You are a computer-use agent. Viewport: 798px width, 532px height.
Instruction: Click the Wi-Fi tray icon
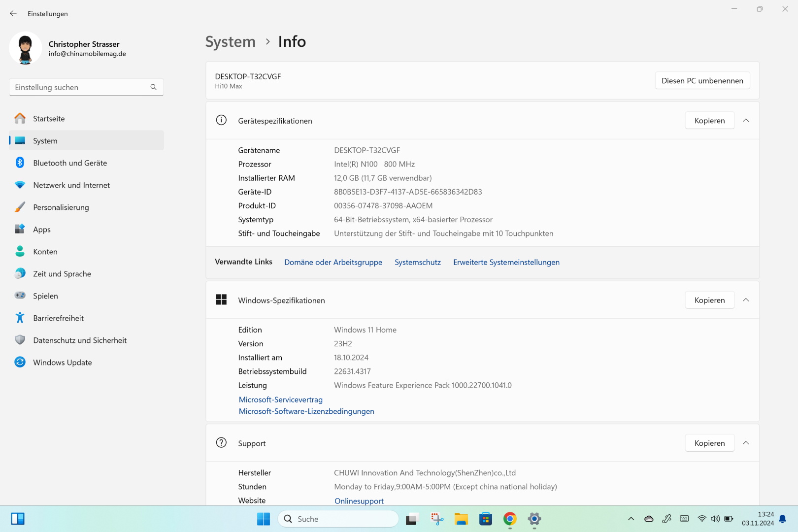[702, 519]
